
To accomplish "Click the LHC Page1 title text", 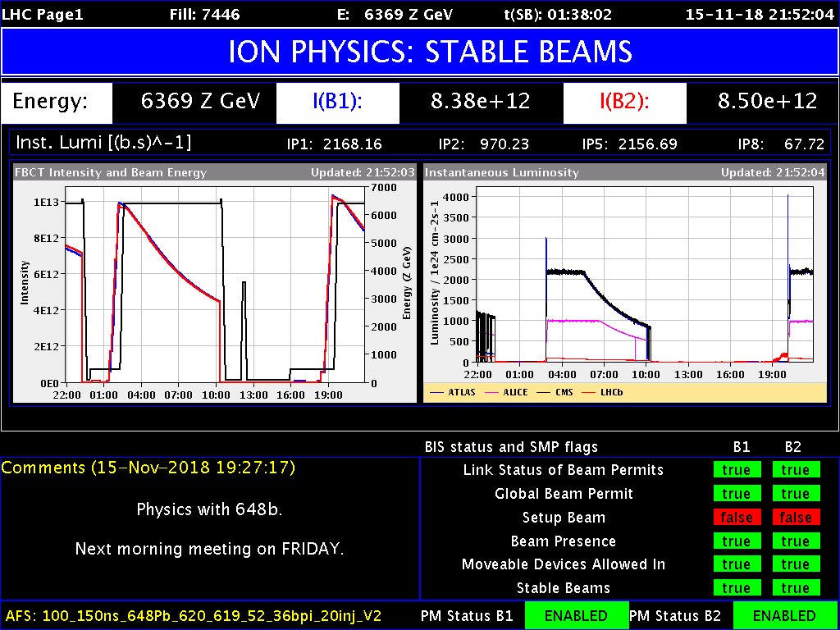I will (x=43, y=15).
